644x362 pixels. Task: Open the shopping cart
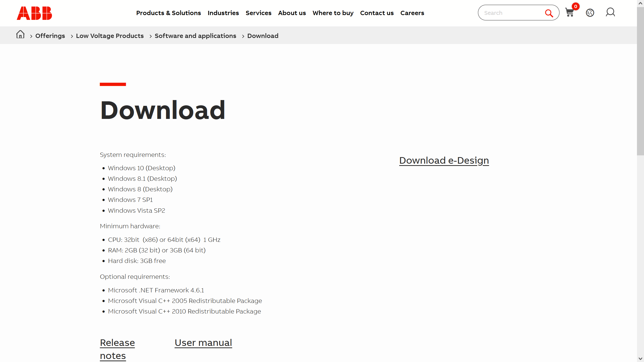pos(570,13)
